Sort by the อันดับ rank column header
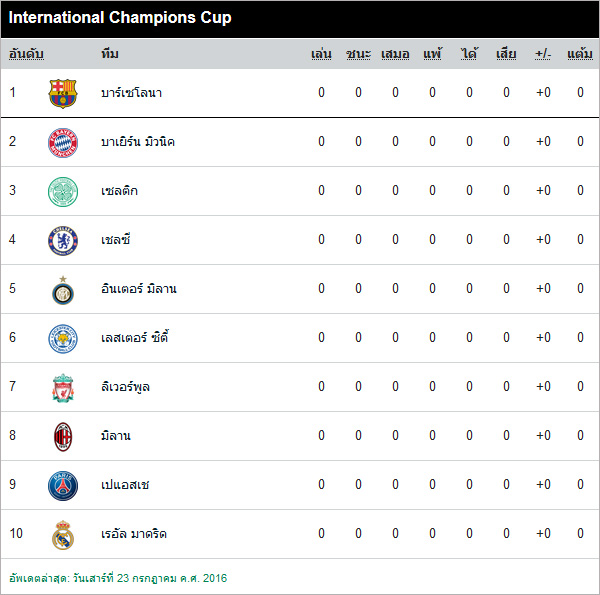This screenshot has width=600, height=595. [26, 54]
